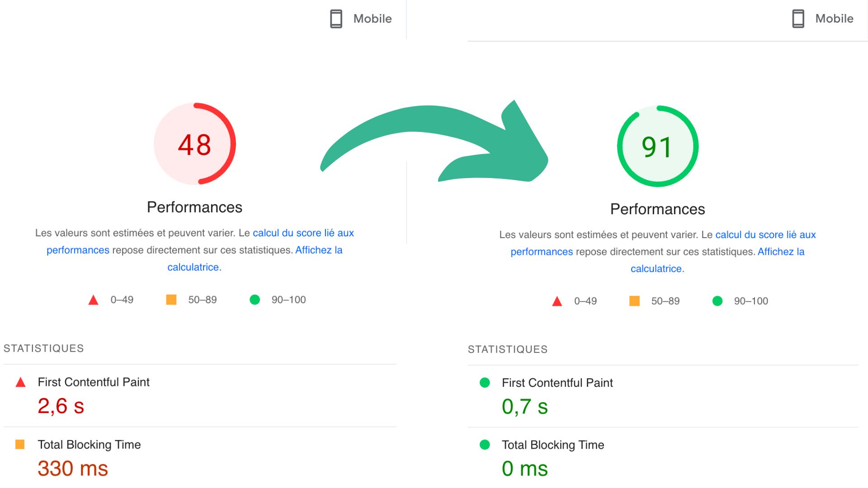This screenshot has width=868, height=488.
Task: Click red triangle legend icon in left report
Action: (x=93, y=300)
